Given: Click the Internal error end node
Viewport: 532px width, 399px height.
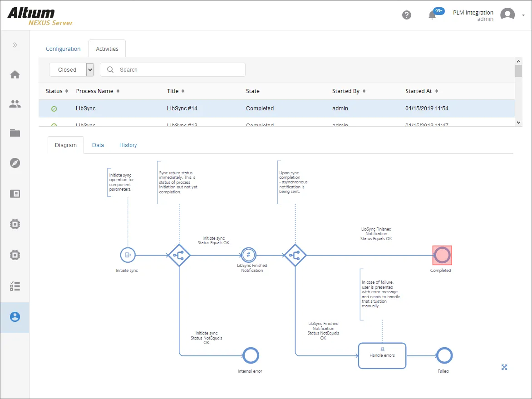Looking at the screenshot, I should click(x=251, y=355).
